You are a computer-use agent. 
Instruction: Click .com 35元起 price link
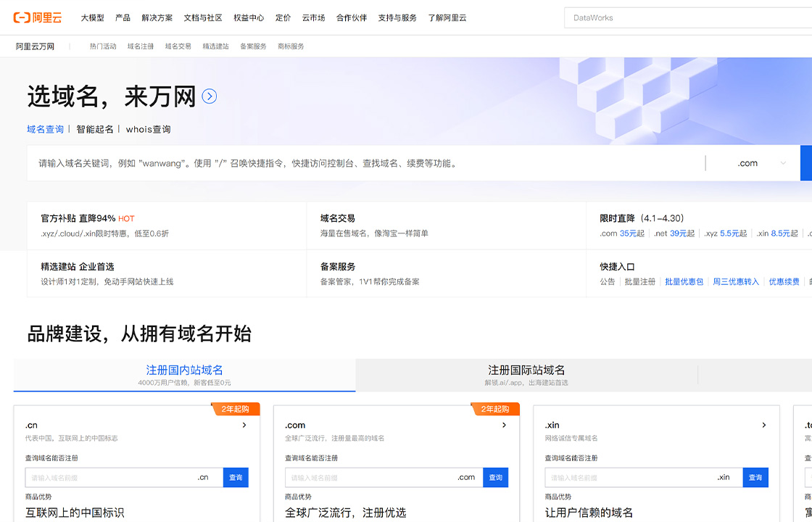[x=622, y=233]
